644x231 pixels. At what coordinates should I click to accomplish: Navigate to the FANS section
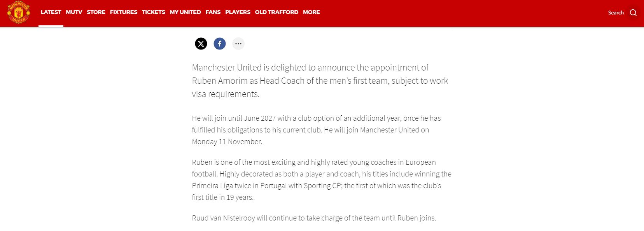pyautogui.click(x=213, y=12)
